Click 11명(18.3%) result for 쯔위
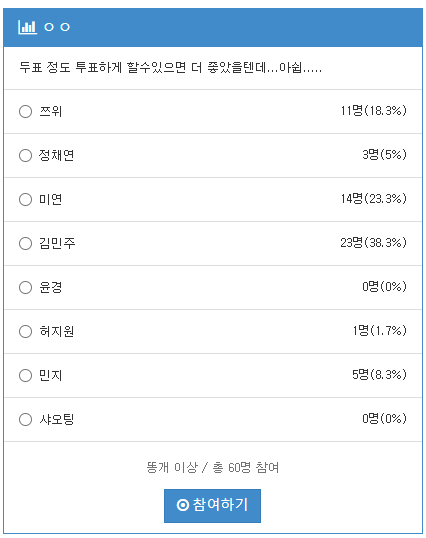The width and height of the screenshot is (426, 538). 374,111
